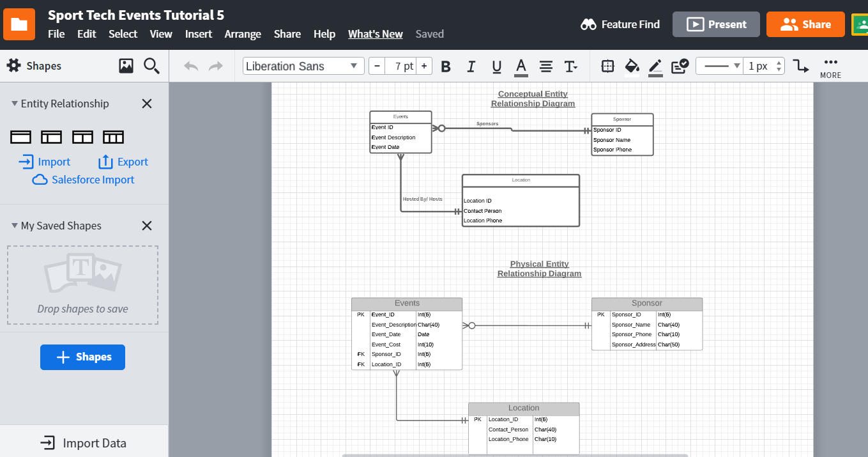The width and height of the screenshot is (868, 457).
Task: Toggle italic text formatting
Action: click(x=471, y=66)
